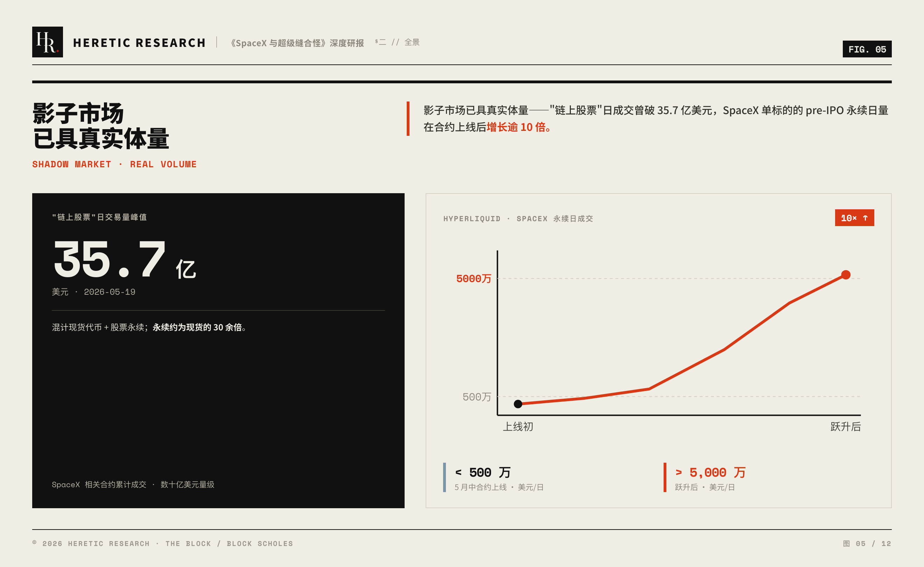Click footer note SpaceX 相关合约累计成交
This screenshot has width=924, height=567.
pos(99,484)
